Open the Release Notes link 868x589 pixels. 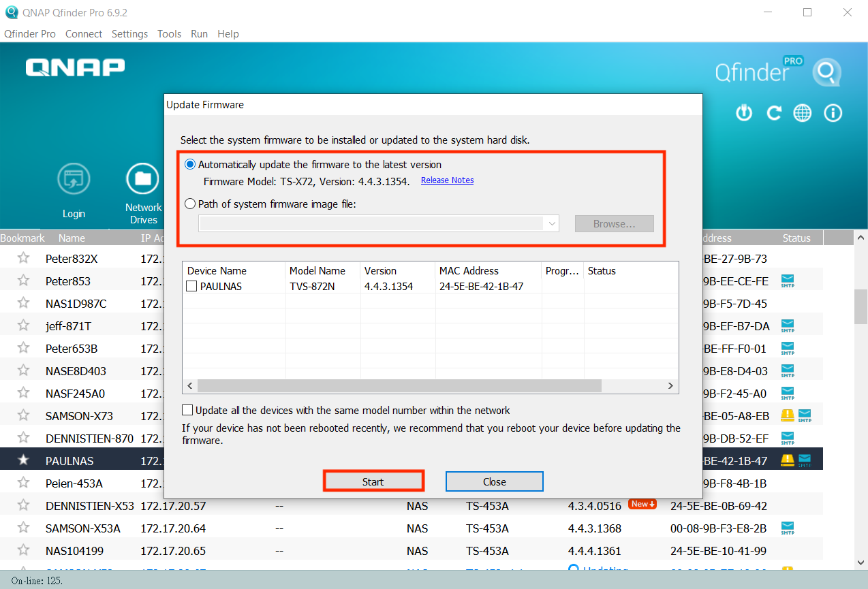[x=447, y=180]
